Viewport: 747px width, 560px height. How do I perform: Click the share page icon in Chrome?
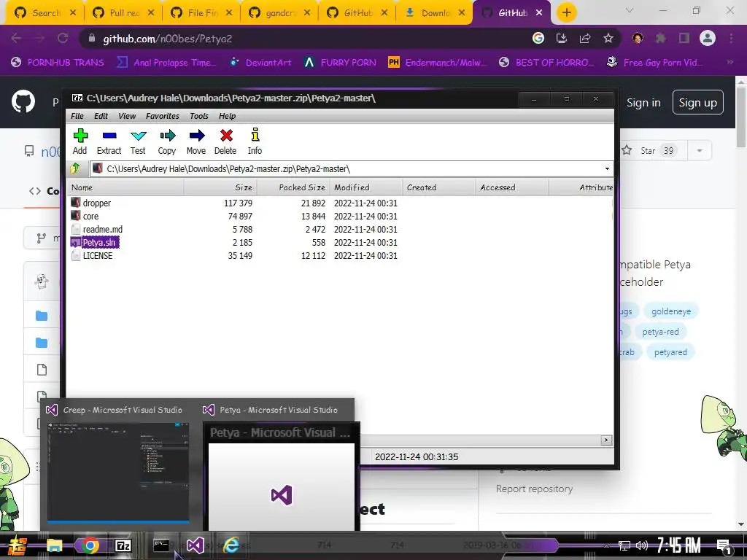pyautogui.click(x=585, y=39)
